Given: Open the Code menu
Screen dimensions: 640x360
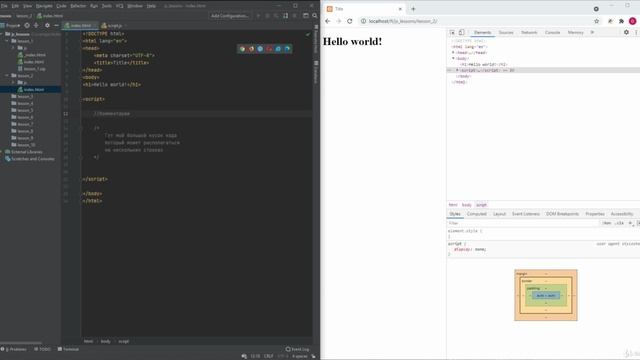Looking at the screenshot, I should click(61, 6).
